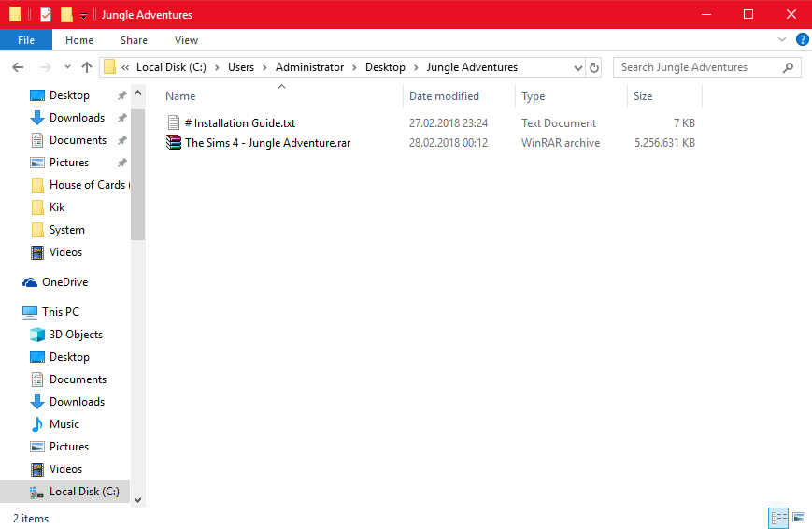Click the Search Jungle Adventures field

(706, 67)
